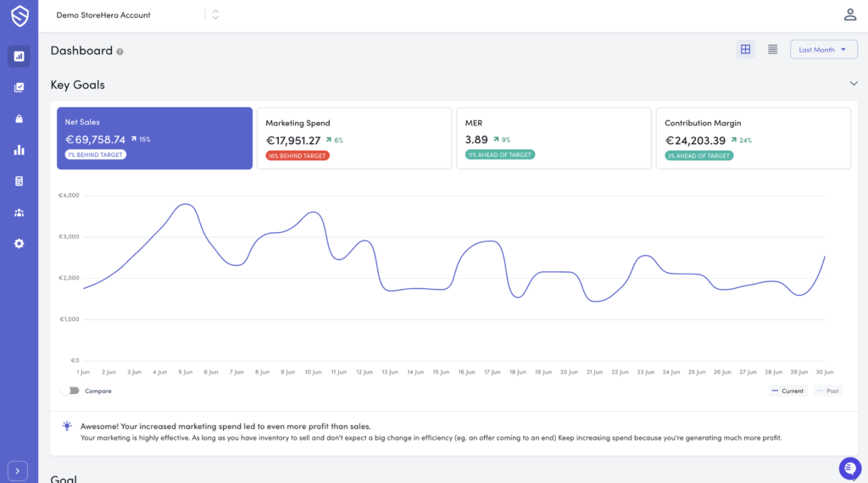The height and width of the screenshot is (483, 868).
Task: Open the Dashboard icon in the sidebar
Action: click(19, 57)
